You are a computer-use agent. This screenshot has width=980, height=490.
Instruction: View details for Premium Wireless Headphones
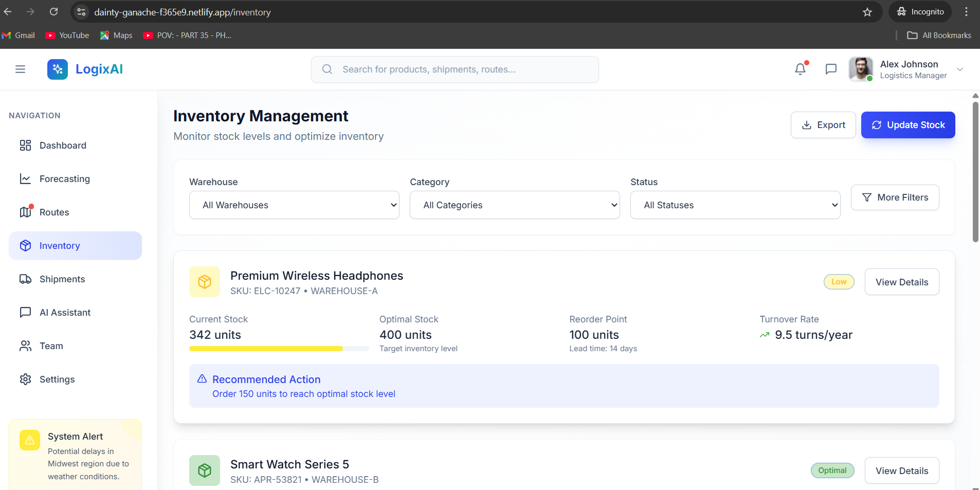[x=902, y=282]
